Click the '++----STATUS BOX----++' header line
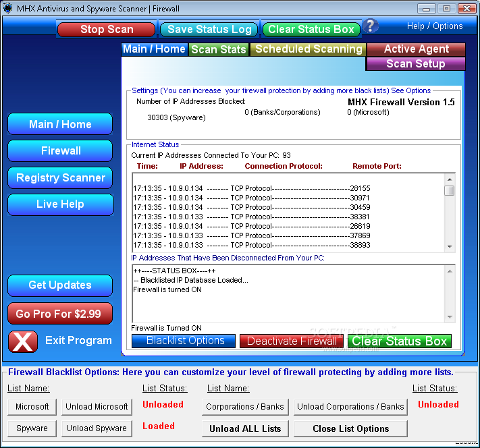This screenshot has height=448, width=480. tap(174, 271)
